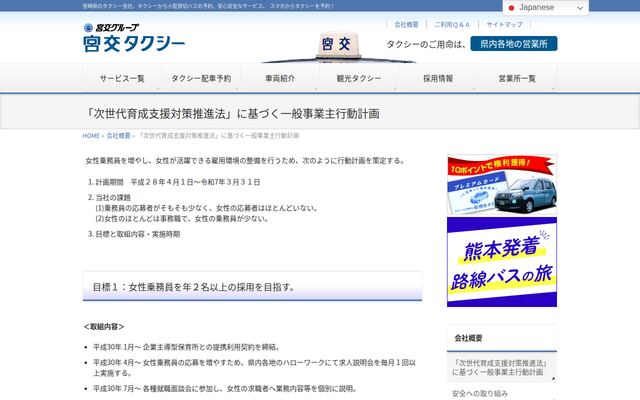Click the 会社概要 breadcrumb link

[x=118, y=136]
